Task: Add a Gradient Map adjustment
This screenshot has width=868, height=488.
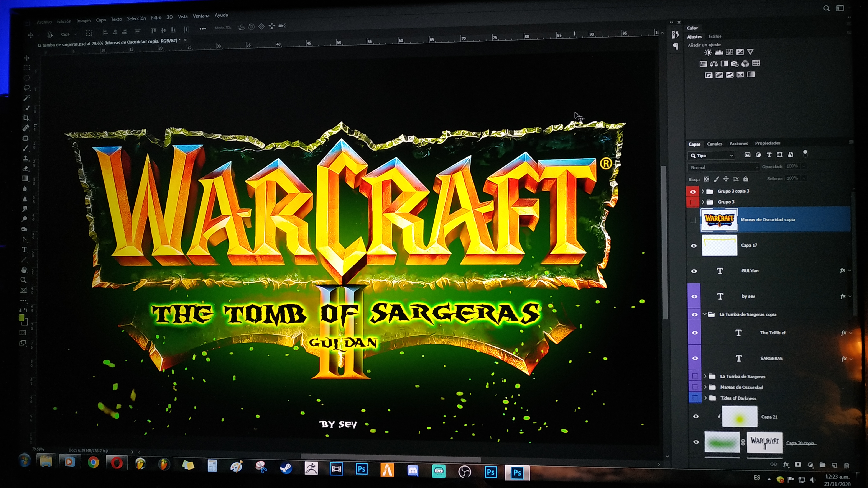Action: (751, 74)
